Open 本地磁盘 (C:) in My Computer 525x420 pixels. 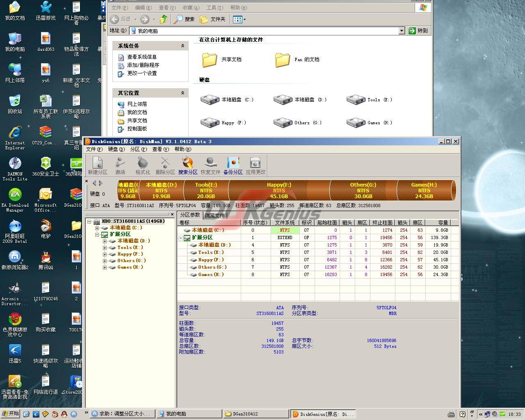[x=227, y=100]
